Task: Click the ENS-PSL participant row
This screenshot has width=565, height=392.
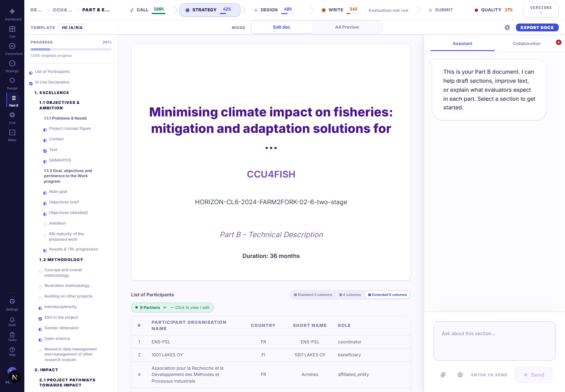Action: pyautogui.click(x=271, y=342)
